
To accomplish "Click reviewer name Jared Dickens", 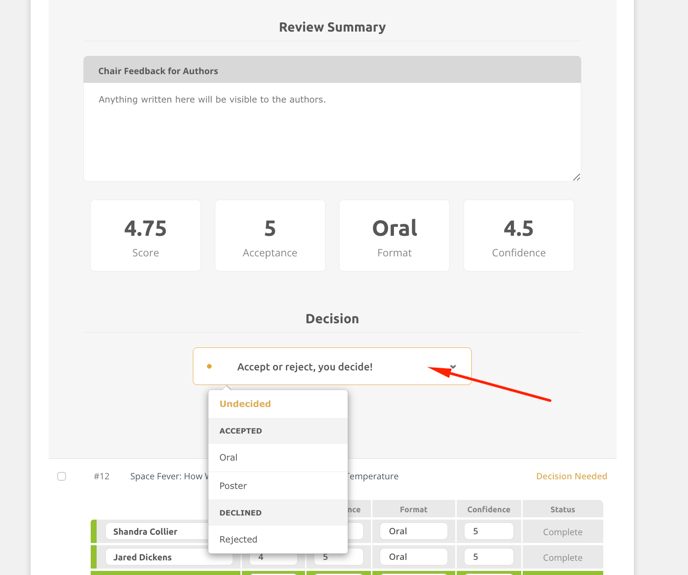I will (x=142, y=557).
